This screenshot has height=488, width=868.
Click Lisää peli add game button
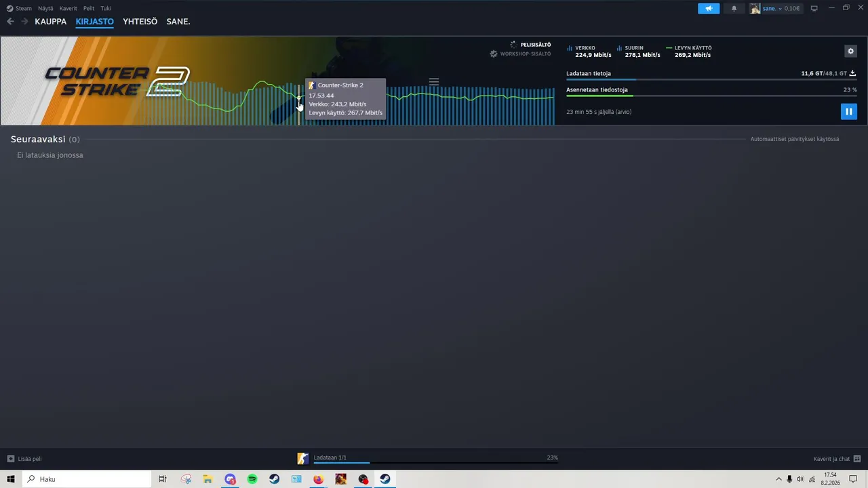24,459
